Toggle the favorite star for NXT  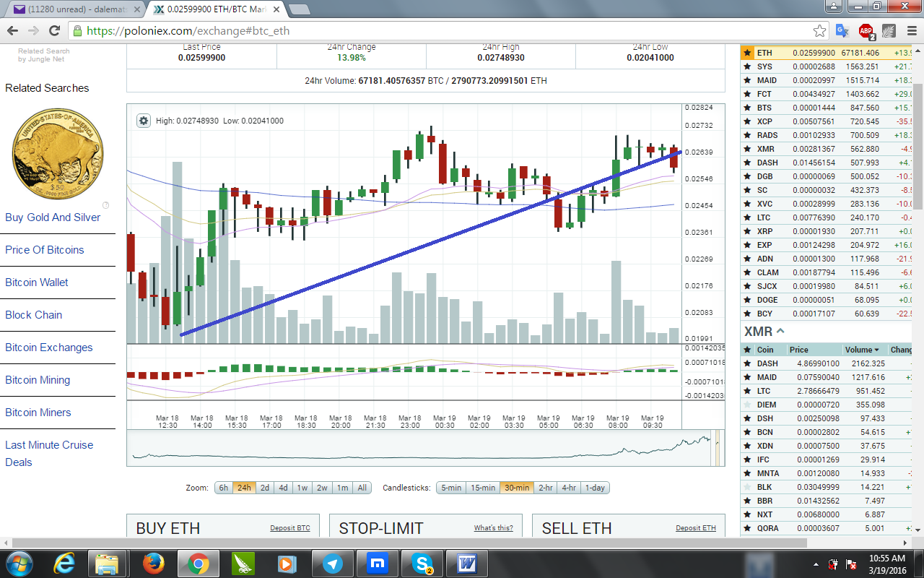click(x=748, y=514)
